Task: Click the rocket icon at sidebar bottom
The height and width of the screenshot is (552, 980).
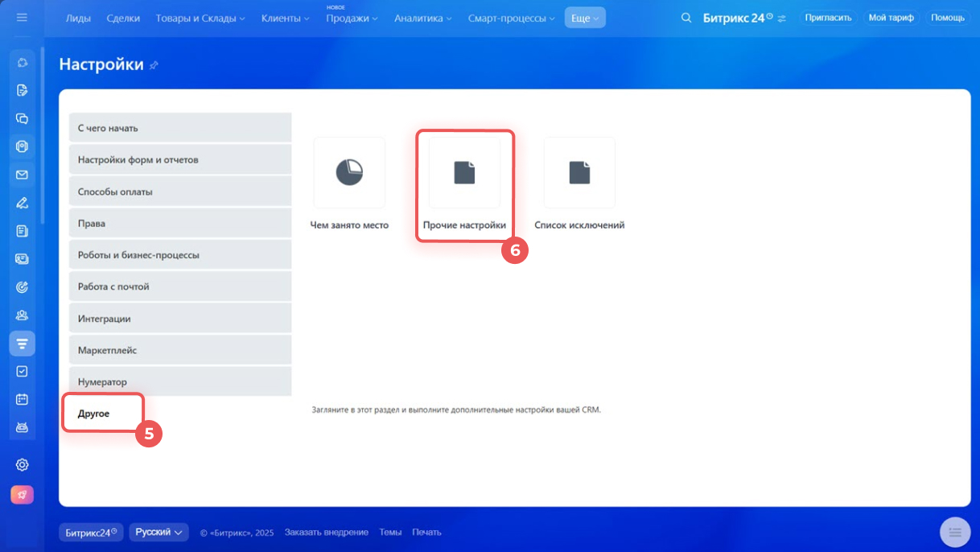Action: (23, 495)
